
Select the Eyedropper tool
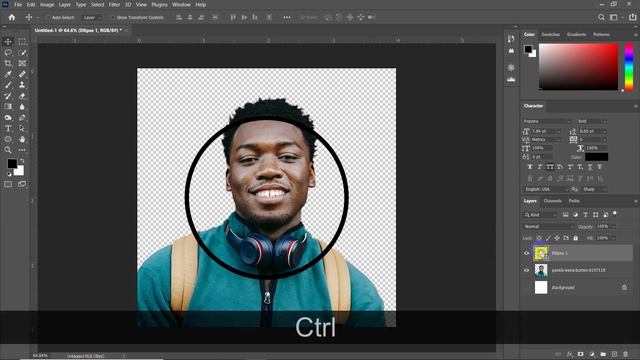click(8, 74)
